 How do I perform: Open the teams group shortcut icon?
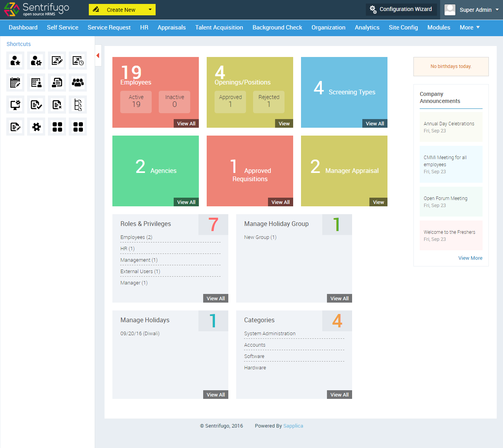coord(77,83)
